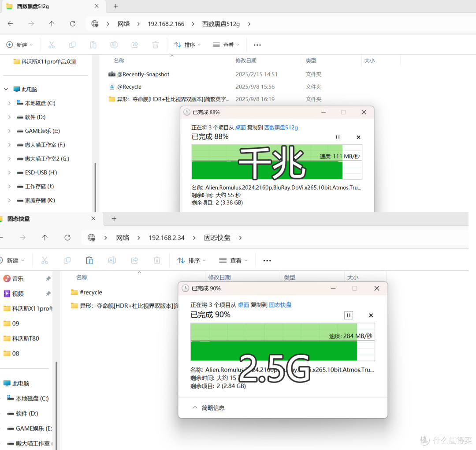This screenshot has height=450, width=476.
Task: Click the delete icon in lower toolbar
Action: tap(157, 260)
